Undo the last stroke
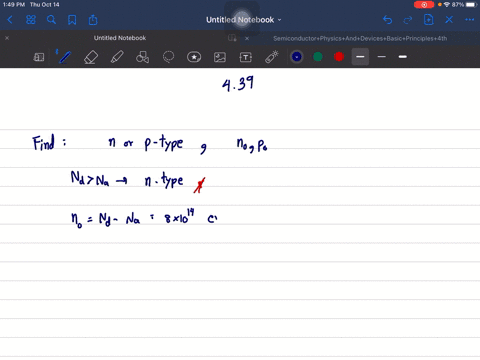480x360 pixels. coord(387,20)
